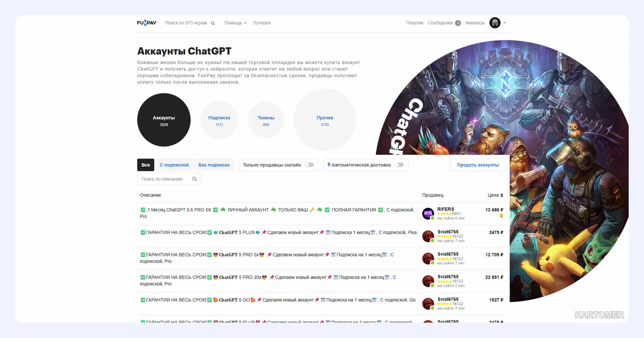Open the 1 Месяц ChatGPT 5.6 PRO 5X offer
Screen dimensions: 644x338
[277, 213]
